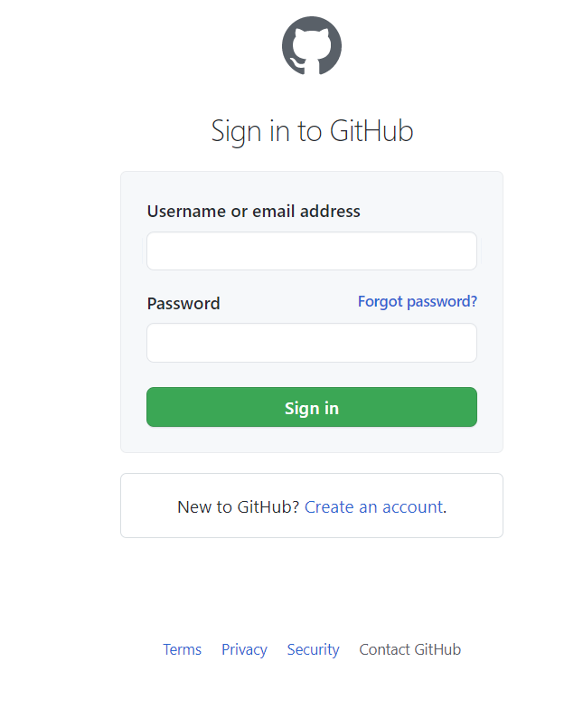Viewport: 583px width, 728px height.
Task: Start password recovery via Forgot password?
Action: coord(418,302)
